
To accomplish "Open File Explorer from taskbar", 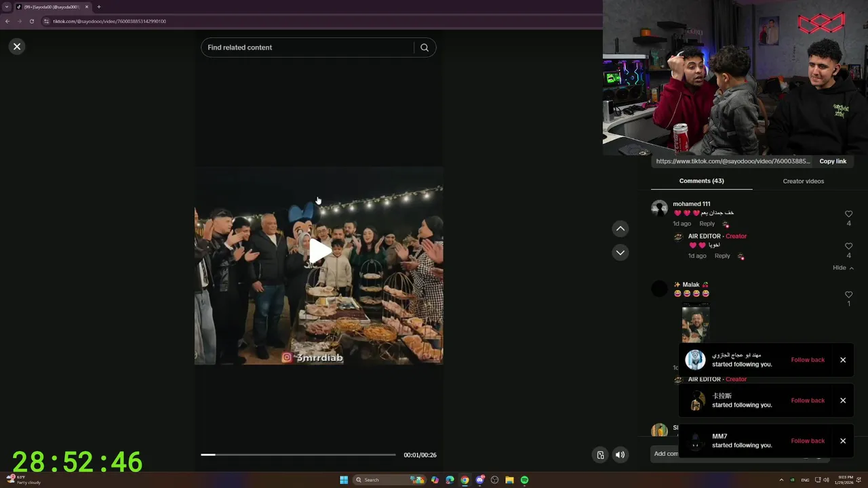I will 509,480.
